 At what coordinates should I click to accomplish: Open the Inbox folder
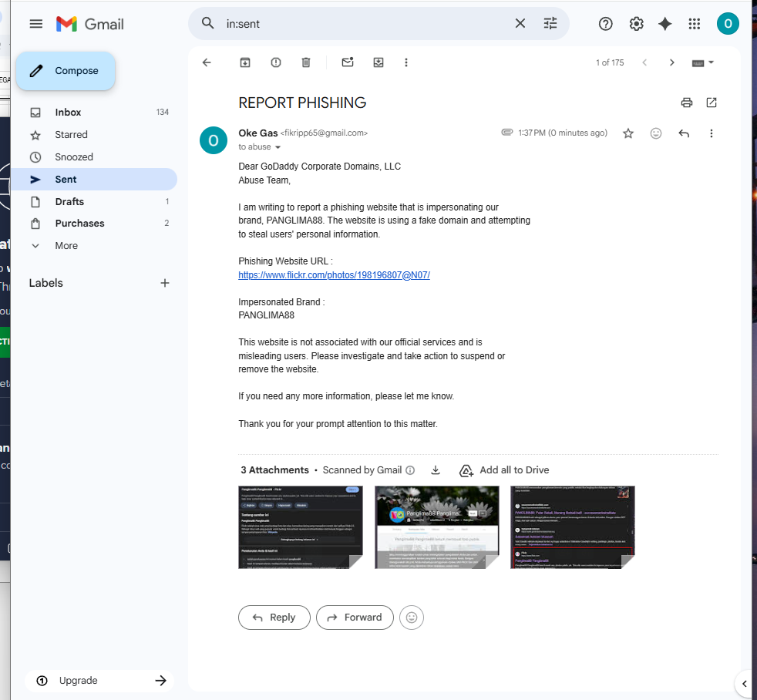pos(93,112)
